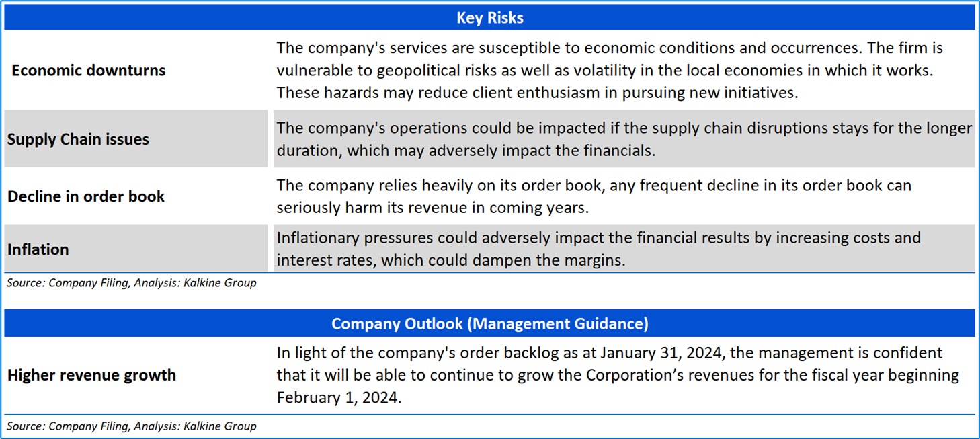
Task: Click the source note below Key Risks table
Action: coord(132,283)
